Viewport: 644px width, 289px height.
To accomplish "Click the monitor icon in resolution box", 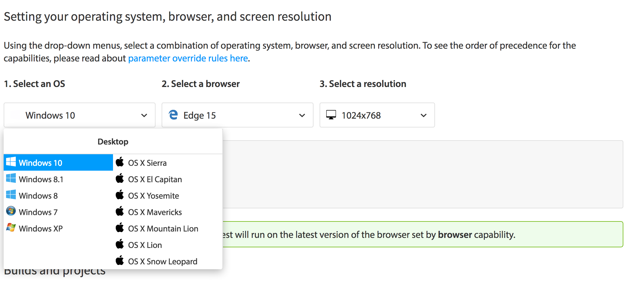I will (331, 115).
